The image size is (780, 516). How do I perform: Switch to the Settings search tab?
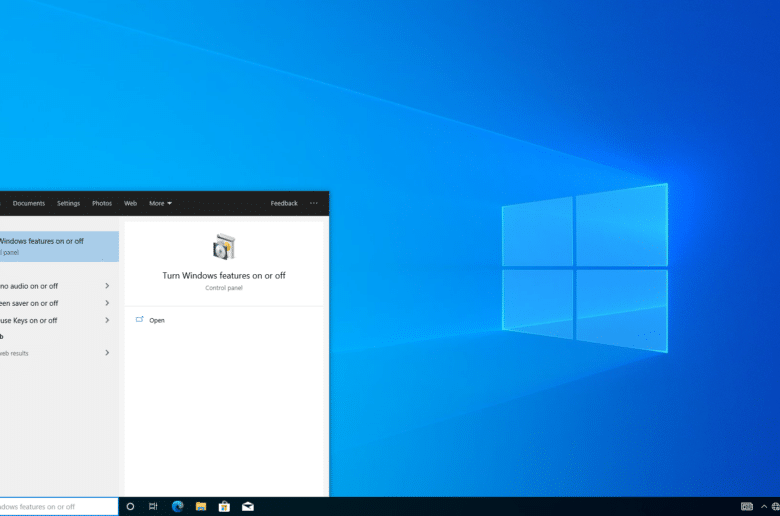tap(68, 203)
